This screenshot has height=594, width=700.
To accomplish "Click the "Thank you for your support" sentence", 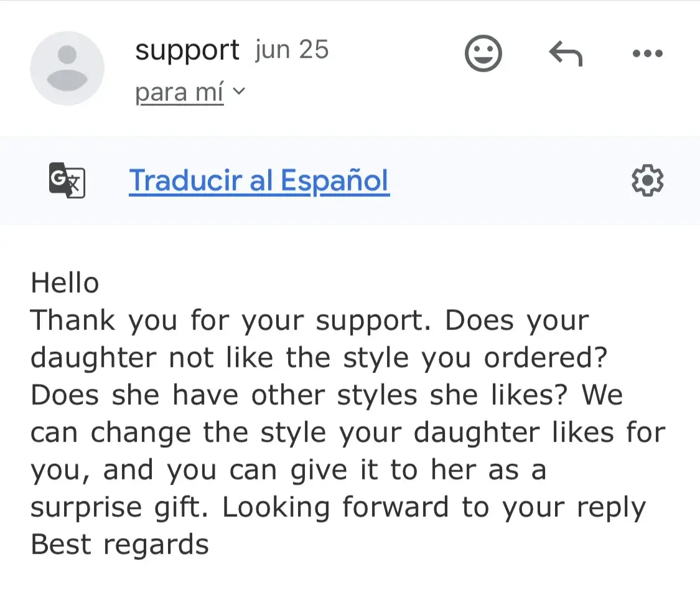I will tap(230, 321).
